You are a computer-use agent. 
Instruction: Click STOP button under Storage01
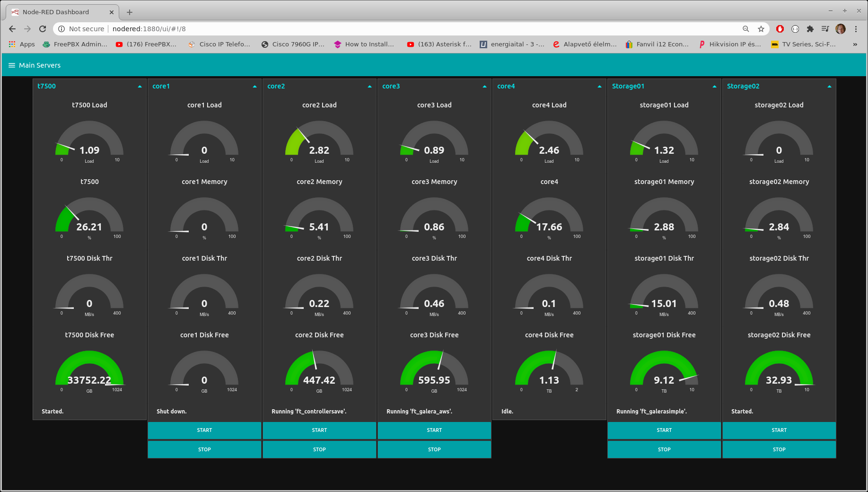tap(664, 449)
